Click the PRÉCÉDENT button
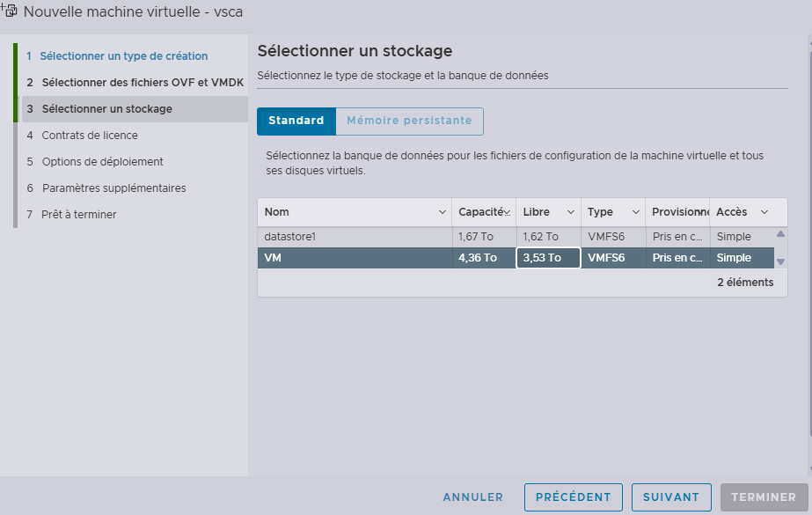Viewport: 812px width, 515px height. click(x=574, y=497)
